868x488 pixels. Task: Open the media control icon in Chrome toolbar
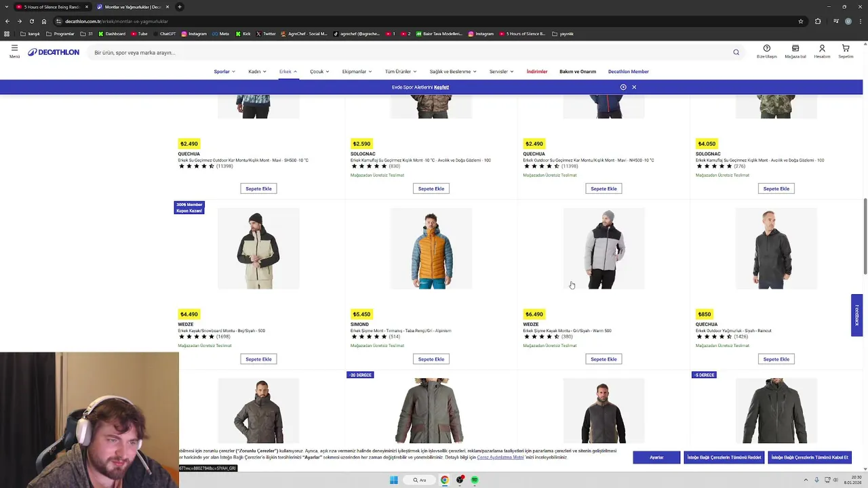pos(836,21)
